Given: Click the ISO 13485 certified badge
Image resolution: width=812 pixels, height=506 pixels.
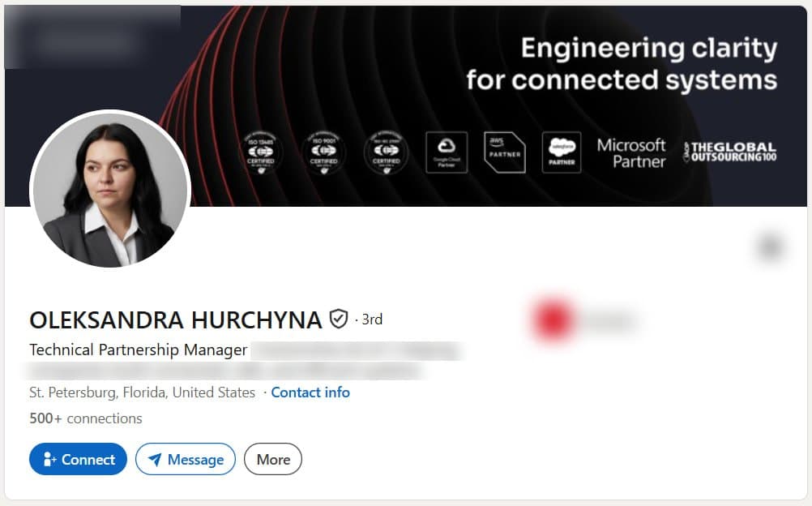Looking at the screenshot, I should pos(260,152).
